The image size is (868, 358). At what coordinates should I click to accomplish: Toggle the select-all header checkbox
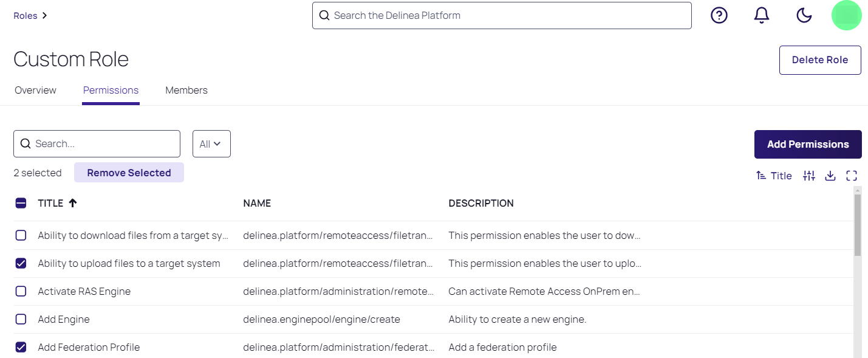pos(21,203)
